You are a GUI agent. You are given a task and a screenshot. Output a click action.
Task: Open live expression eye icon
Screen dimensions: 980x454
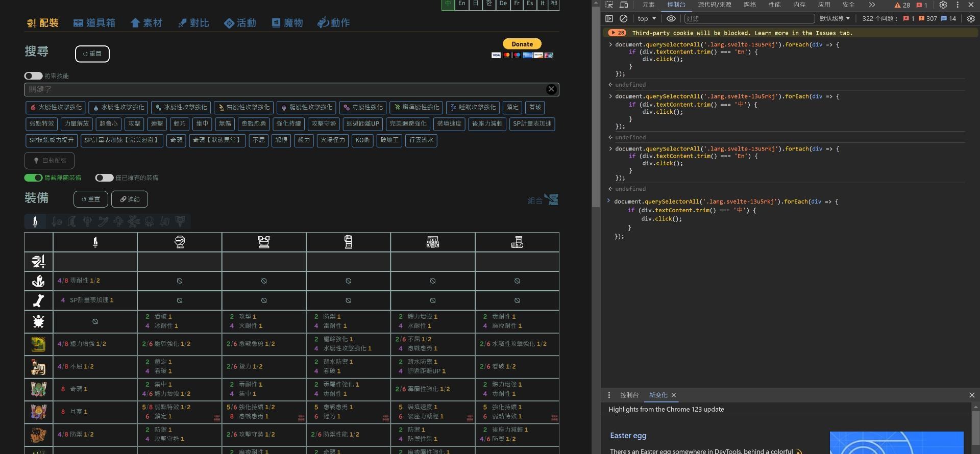pos(671,18)
